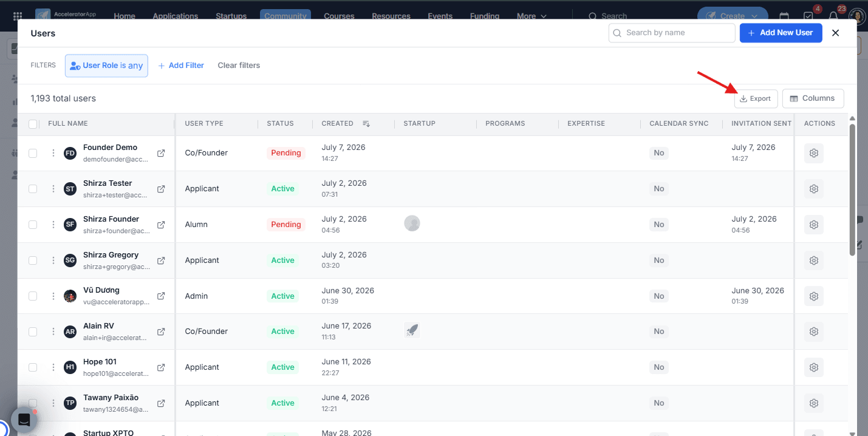Click the Search by name field

click(x=672, y=33)
